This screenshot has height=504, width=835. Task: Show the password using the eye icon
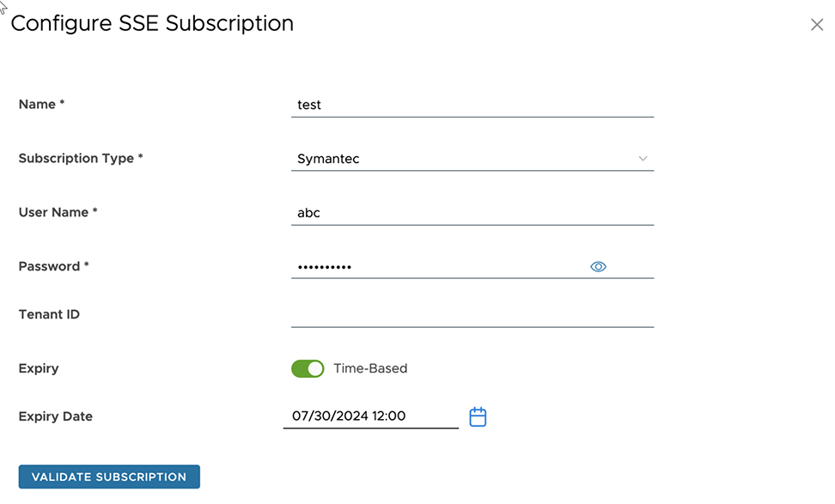(x=599, y=267)
